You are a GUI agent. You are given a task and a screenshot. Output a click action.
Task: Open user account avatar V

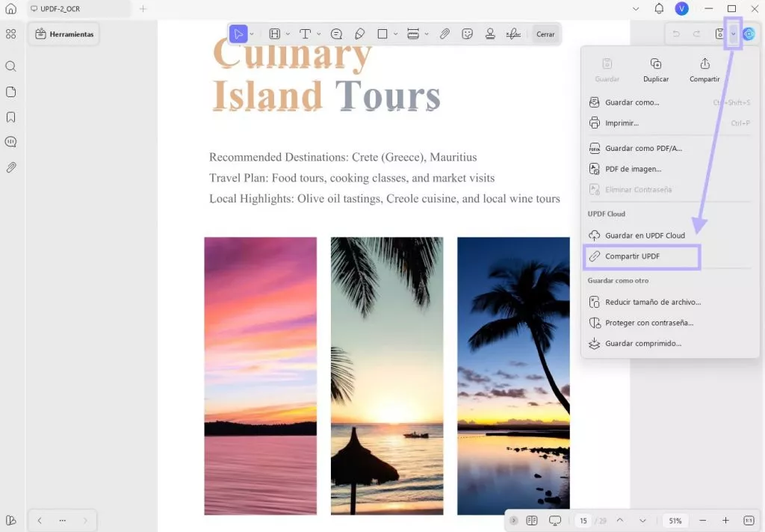[x=681, y=8]
